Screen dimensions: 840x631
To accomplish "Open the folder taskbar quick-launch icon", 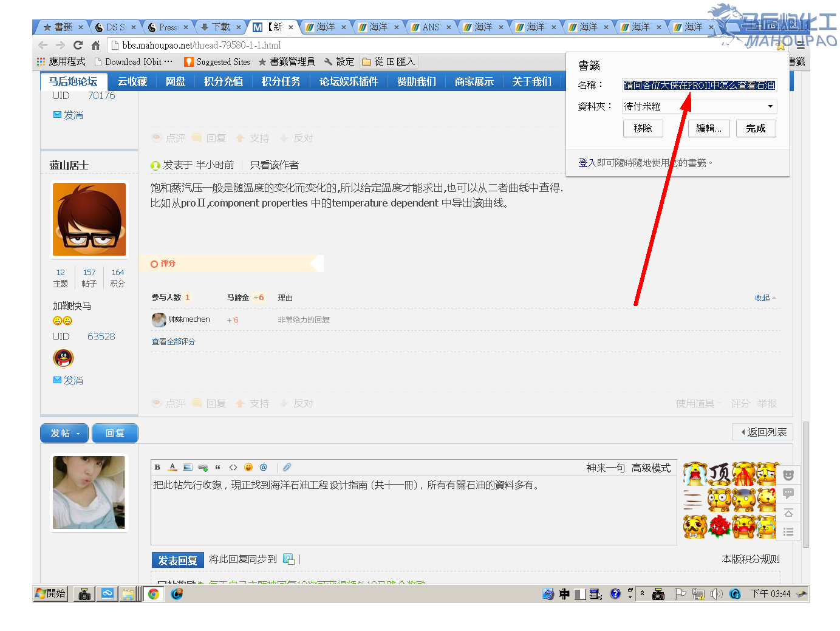I will [x=128, y=594].
